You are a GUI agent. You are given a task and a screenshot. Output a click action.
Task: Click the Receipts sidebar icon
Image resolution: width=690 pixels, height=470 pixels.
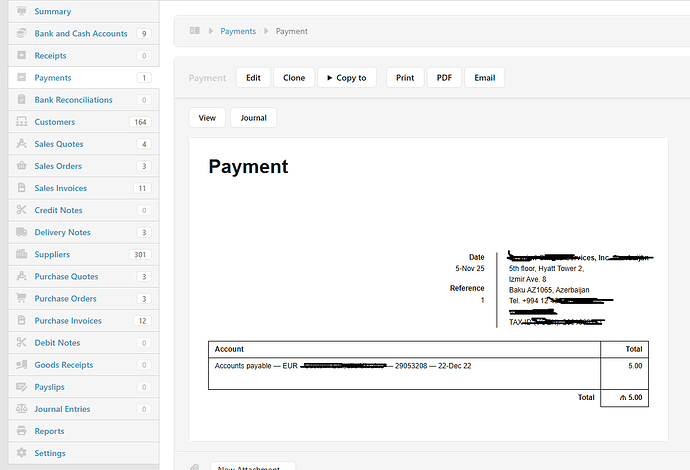tap(21, 55)
